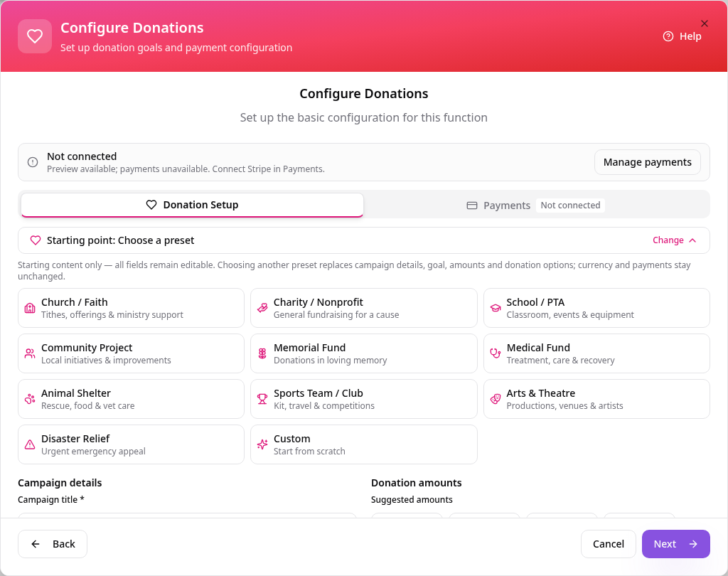
Task: Open Help in the header
Action: tap(682, 36)
